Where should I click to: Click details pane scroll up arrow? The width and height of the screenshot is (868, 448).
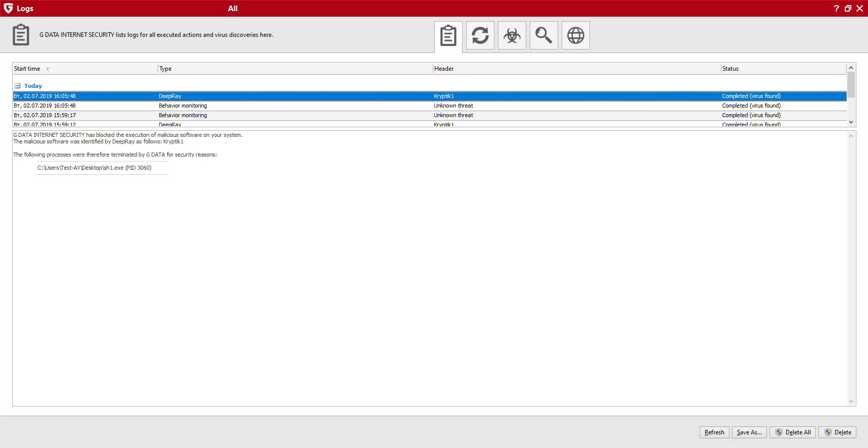coord(851,136)
